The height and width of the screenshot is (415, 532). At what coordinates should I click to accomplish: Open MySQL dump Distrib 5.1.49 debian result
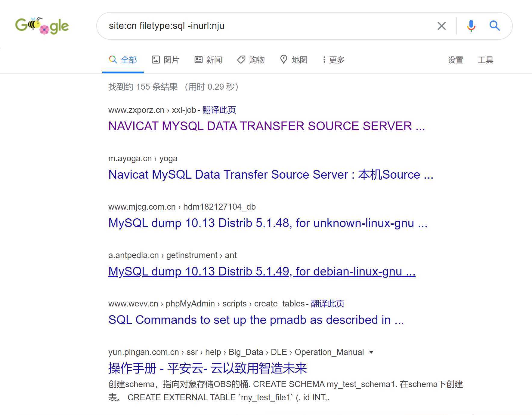tap(262, 271)
